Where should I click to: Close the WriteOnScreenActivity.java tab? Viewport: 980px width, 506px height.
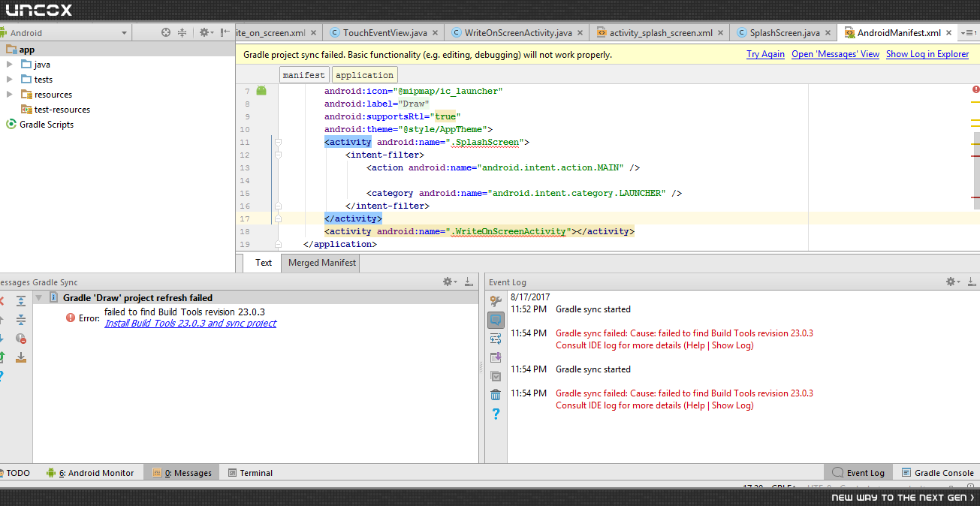pyautogui.click(x=580, y=33)
